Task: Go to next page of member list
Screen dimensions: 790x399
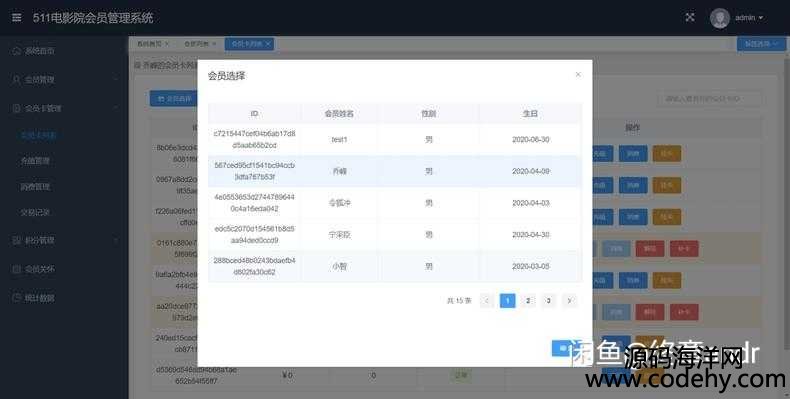Action: click(569, 301)
